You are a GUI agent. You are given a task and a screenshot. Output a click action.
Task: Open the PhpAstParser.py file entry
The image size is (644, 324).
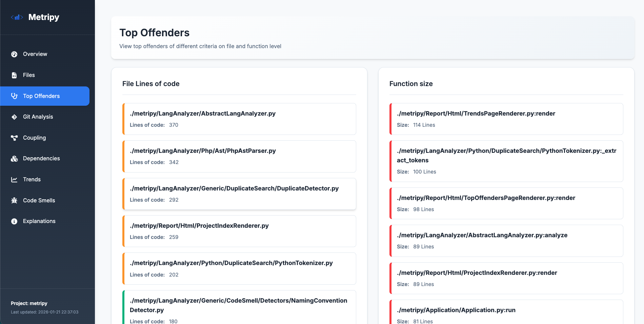[x=239, y=156]
